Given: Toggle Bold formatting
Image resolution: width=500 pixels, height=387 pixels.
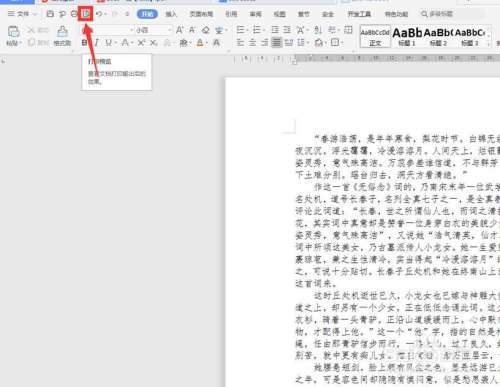Looking at the screenshot, I should click(x=84, y=43).
